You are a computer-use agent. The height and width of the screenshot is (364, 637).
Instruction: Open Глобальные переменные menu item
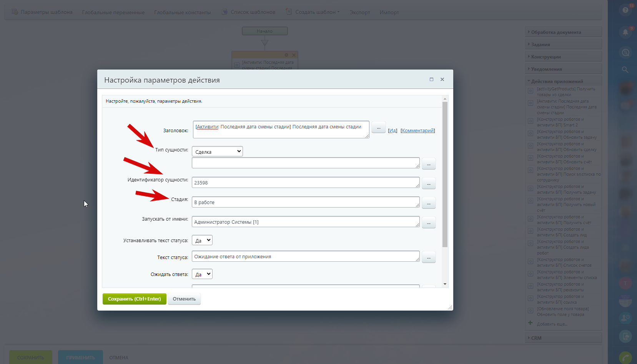pyautogui.click(x=113, y=12)
